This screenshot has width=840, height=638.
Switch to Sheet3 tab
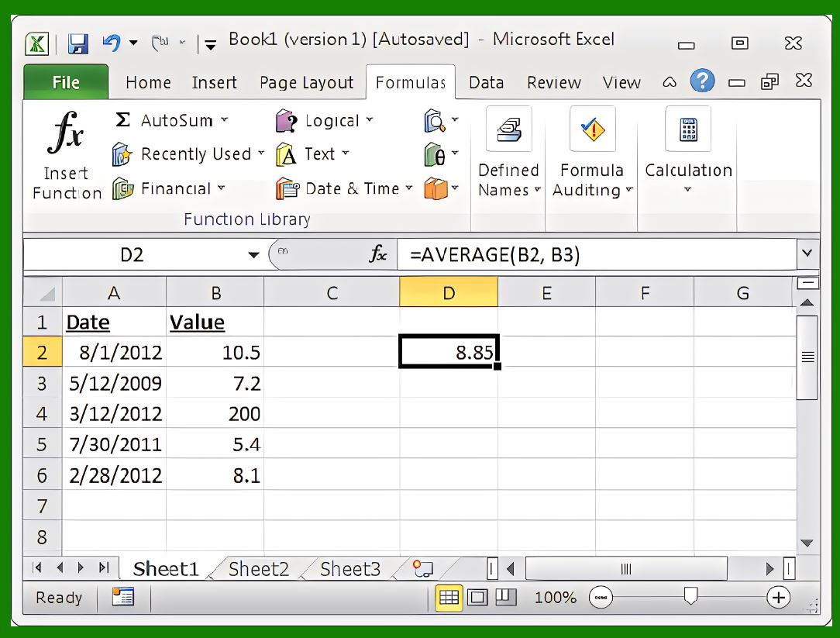[x=349, y=569]
